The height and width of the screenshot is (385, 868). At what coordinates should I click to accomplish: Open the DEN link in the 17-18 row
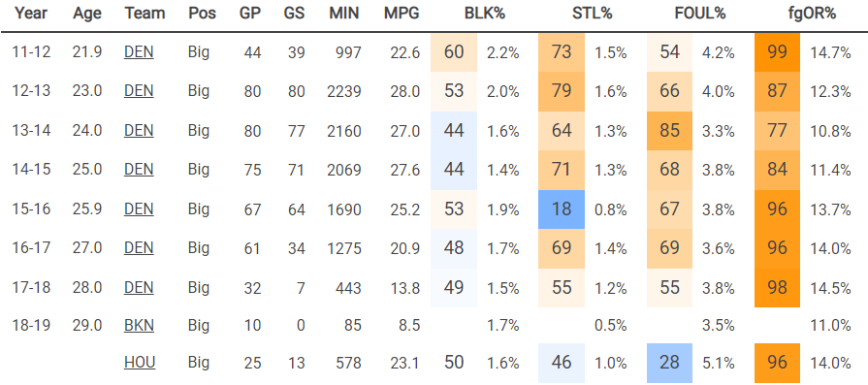pos(139,288)
